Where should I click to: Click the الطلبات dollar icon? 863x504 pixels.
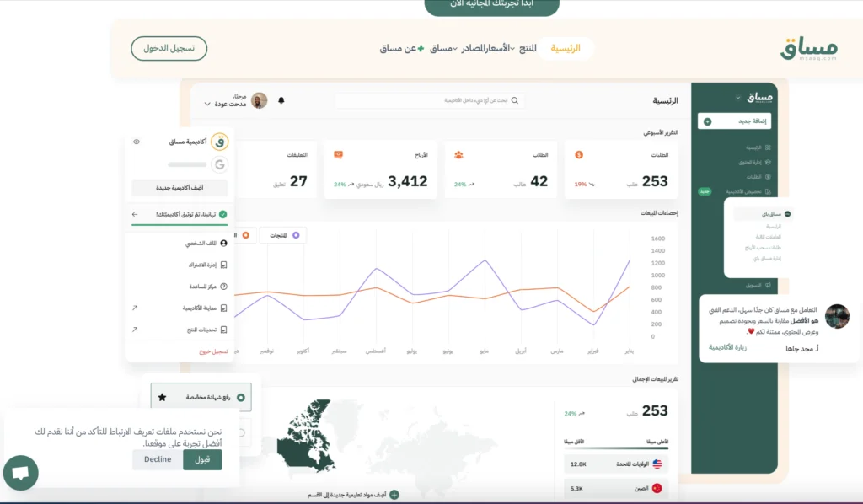[579, 155]
